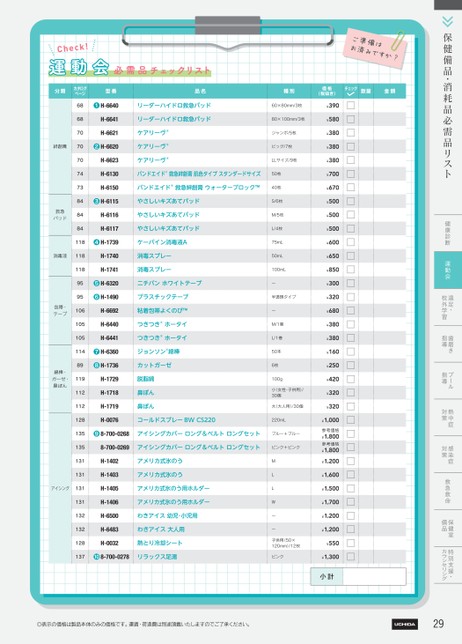Image resolution: width=462 pixels, height=644 pixels.
Task: Click model number H-1741
Action: tap(109, 270)
